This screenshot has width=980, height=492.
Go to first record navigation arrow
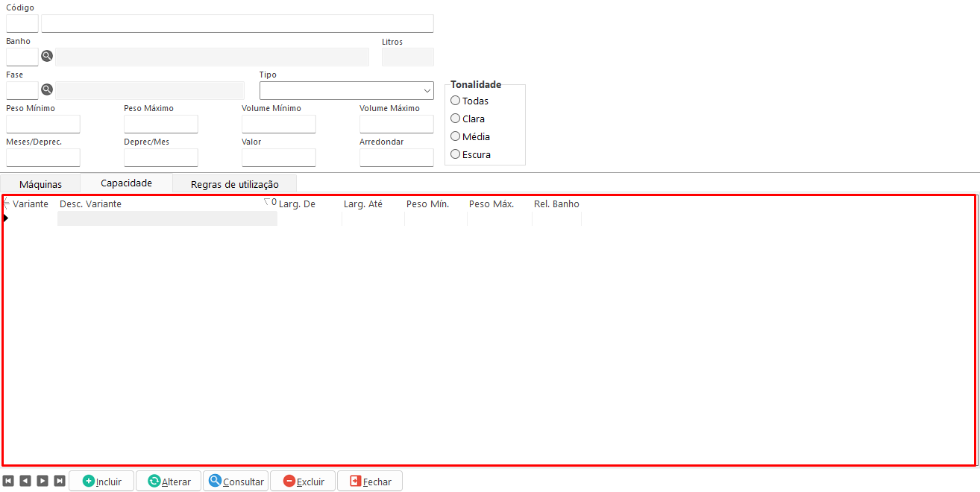[x=8, y=482]
